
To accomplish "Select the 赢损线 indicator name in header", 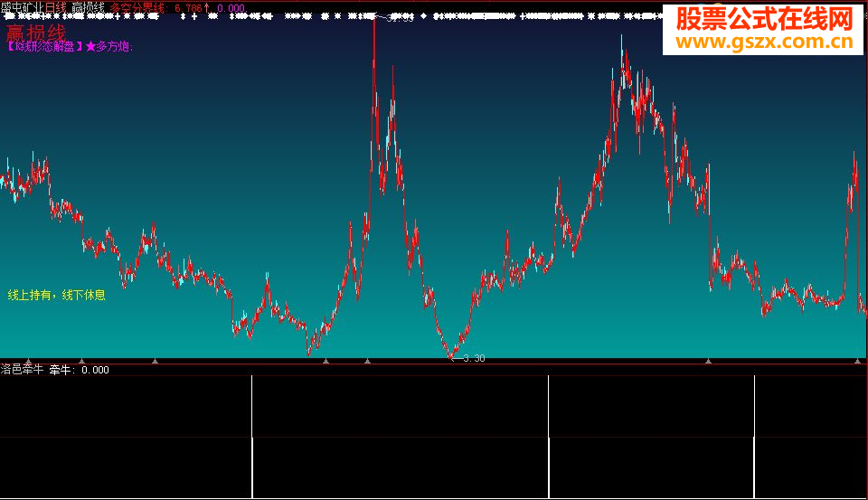I will tap(88, 8).
